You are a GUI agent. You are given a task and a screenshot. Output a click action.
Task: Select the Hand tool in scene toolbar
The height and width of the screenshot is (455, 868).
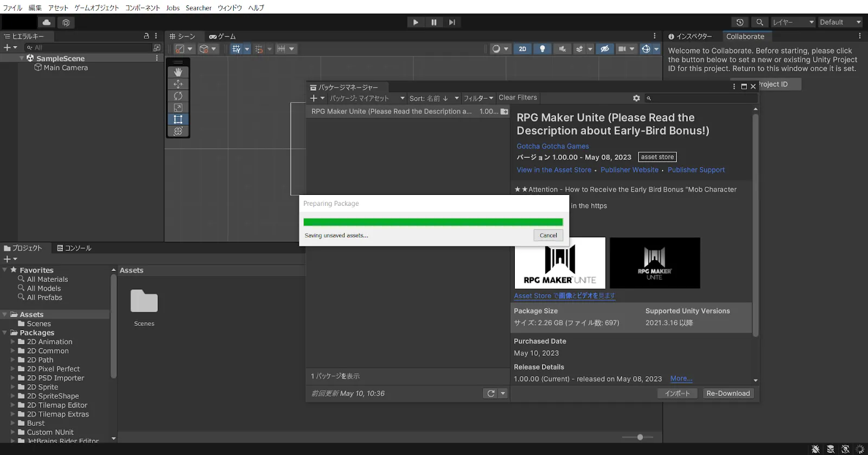178,72
